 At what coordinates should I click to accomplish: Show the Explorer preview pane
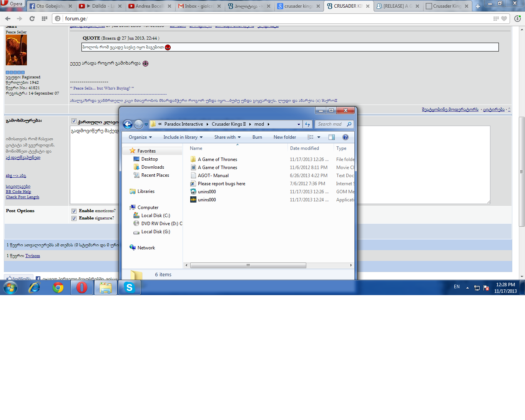point(332,137)
